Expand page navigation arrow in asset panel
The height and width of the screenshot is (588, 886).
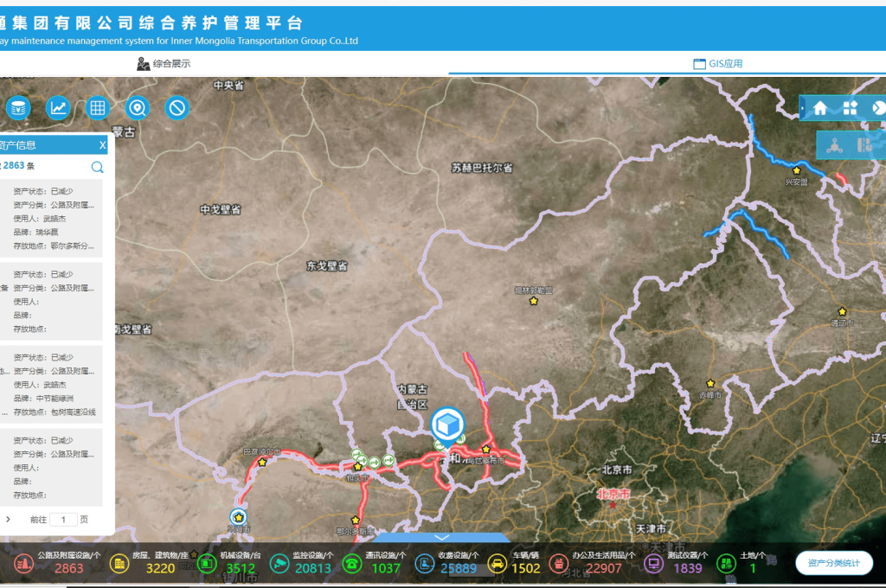[x=9, y=519]
